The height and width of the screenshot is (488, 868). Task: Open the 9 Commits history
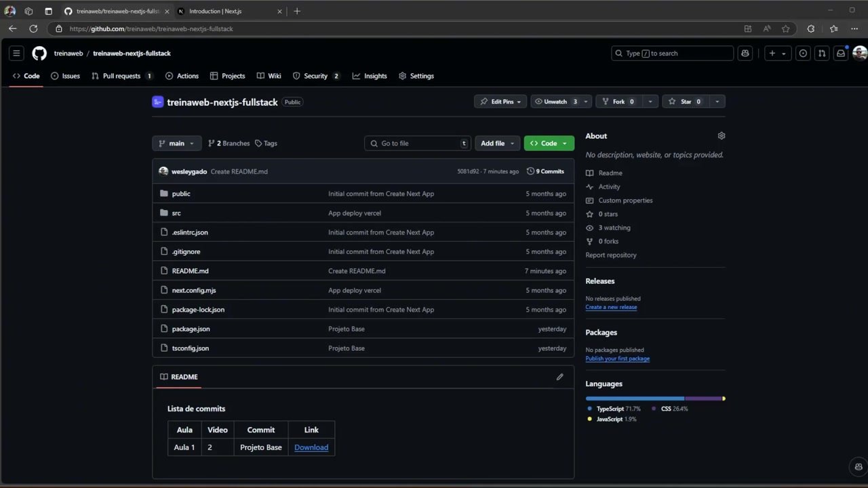tap(546, 171)
